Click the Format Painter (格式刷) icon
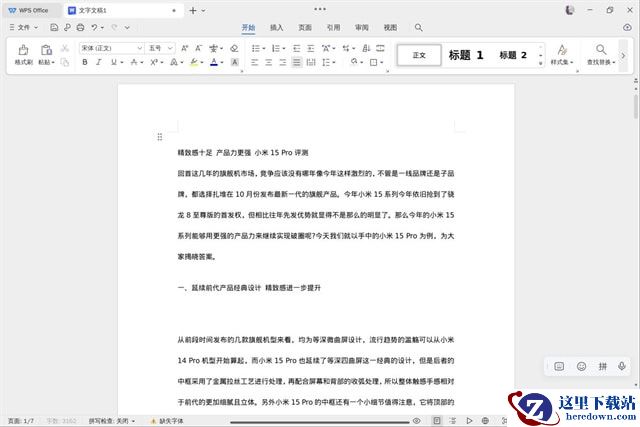Image resolution: width=640 pixels, height=427 pixels. pyautogui.click(x=23, y=50)
